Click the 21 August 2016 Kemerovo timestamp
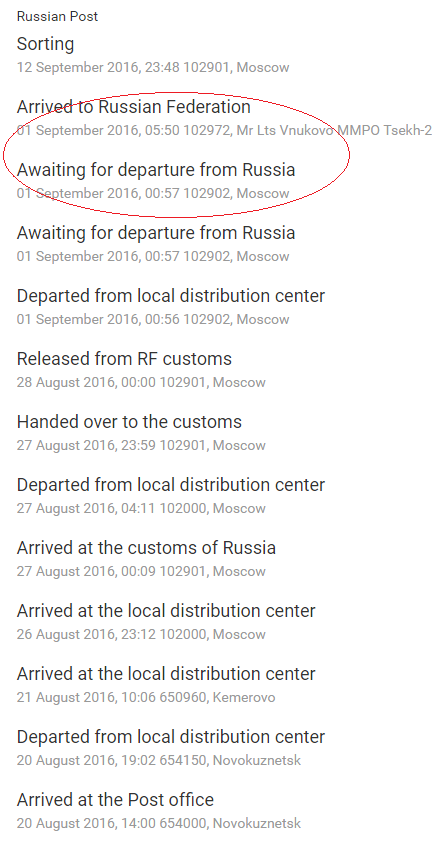The image size is (445, 846). (146, 698)
